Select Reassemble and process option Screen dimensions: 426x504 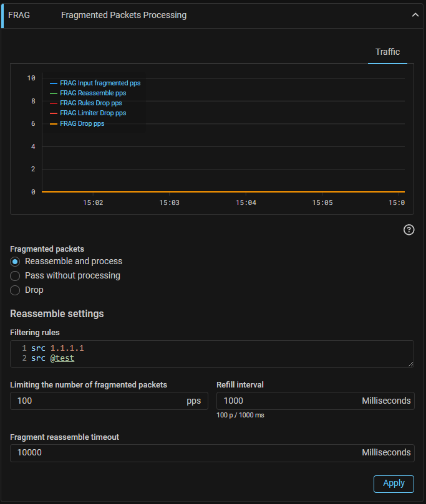(16, 262)
